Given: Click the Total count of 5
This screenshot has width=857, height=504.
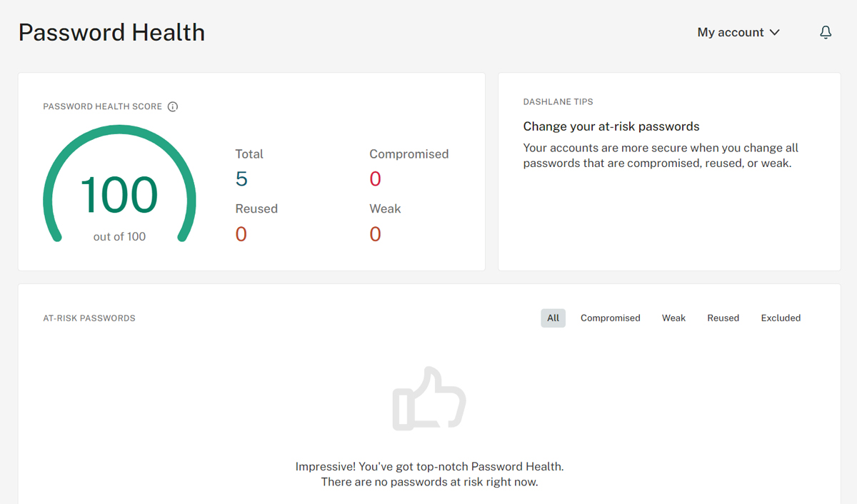Looking at the screenshot, I should [241, 179].
